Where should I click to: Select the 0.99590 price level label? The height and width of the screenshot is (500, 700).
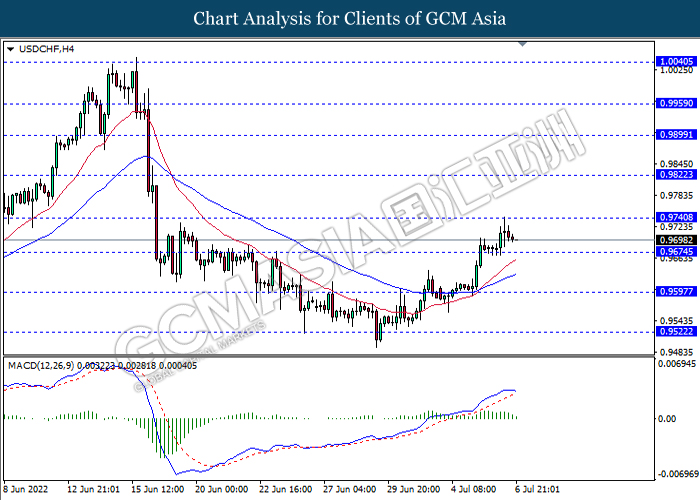point(676,104)
